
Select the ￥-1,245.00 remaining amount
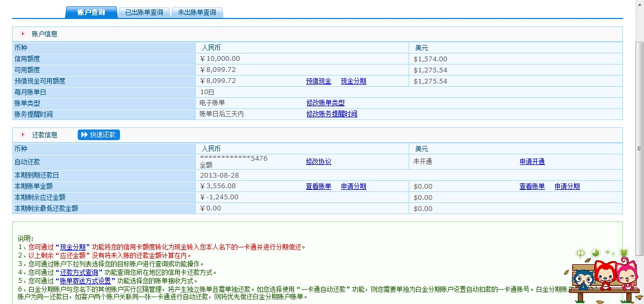[x=219, y=197]
